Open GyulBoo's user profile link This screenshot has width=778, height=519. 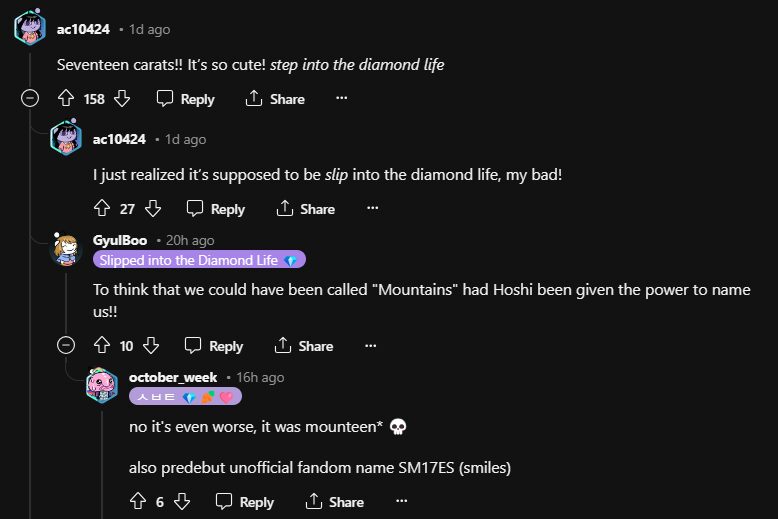click(x=120, y=240)
